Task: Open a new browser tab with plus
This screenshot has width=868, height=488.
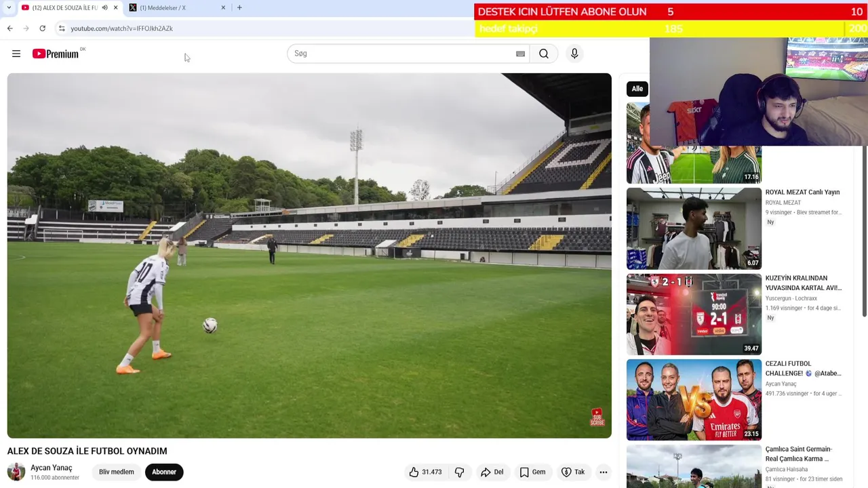Action: (x=239, y=7)
